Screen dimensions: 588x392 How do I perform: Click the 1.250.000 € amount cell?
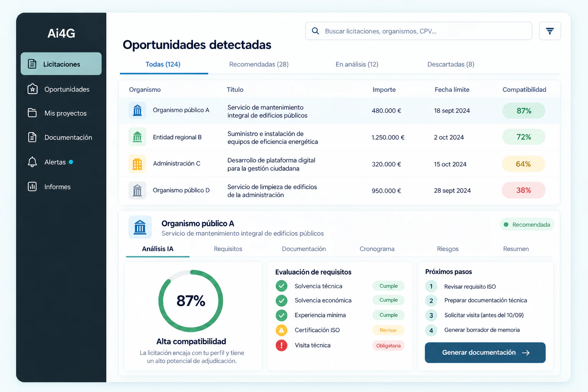(388, 137)
